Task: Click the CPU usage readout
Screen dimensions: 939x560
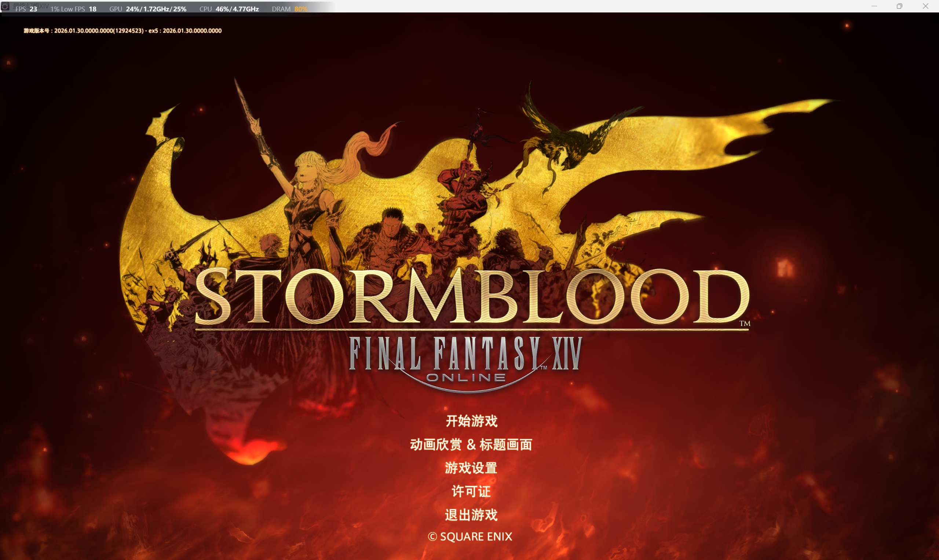Action: point(229,9)
